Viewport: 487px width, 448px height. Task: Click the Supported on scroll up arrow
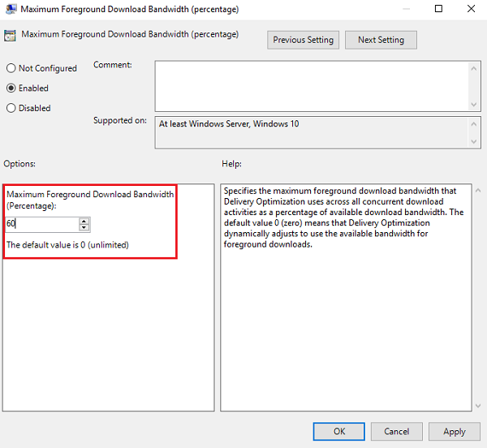click(x=474, y=124)
